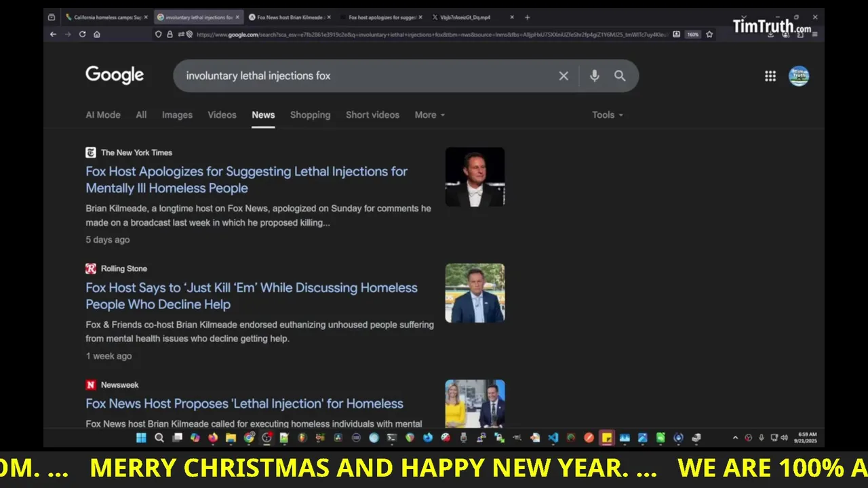This screenshot has height=488, width=868.
Task: Open Visual Studio Code from the taskbar
Action: coord(553,438)
